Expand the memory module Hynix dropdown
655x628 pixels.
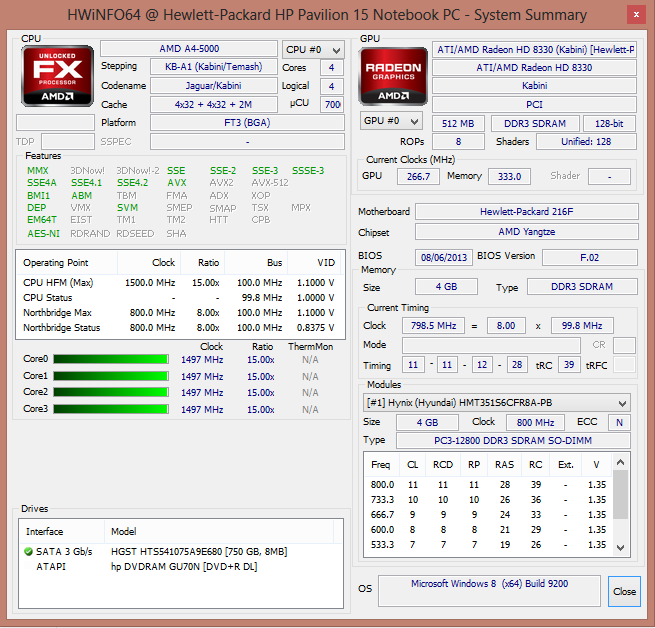[x=497, y=403]
